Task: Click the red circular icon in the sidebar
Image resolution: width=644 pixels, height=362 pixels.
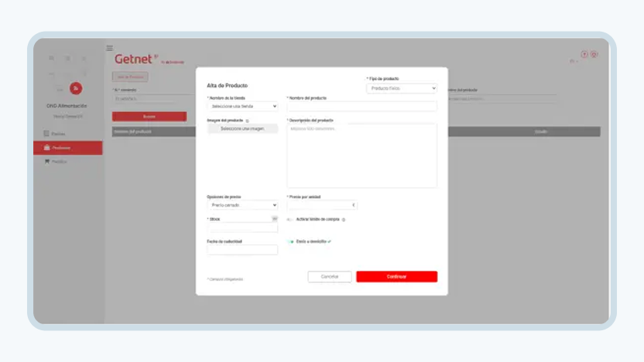Action: coord(76,88)
